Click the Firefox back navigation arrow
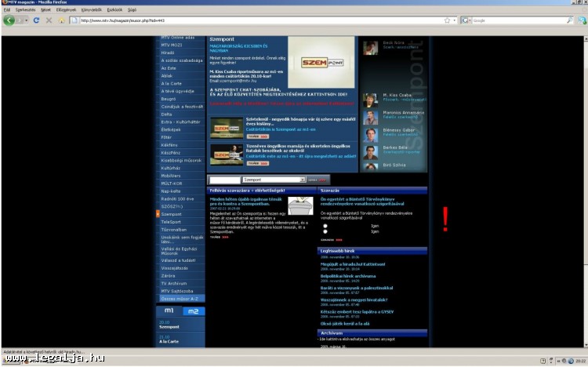This screenshot has width=588, height=367. [x=9, y=20]
